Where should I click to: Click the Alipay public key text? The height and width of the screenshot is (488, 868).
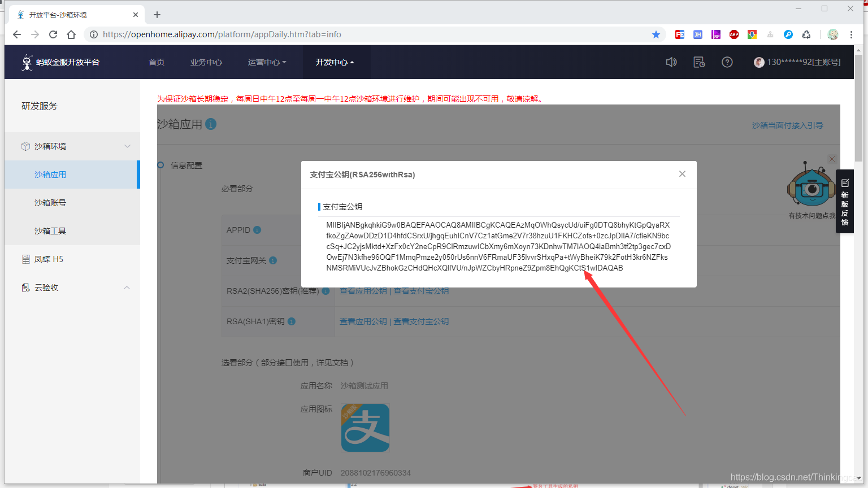(x=498, y=246)
